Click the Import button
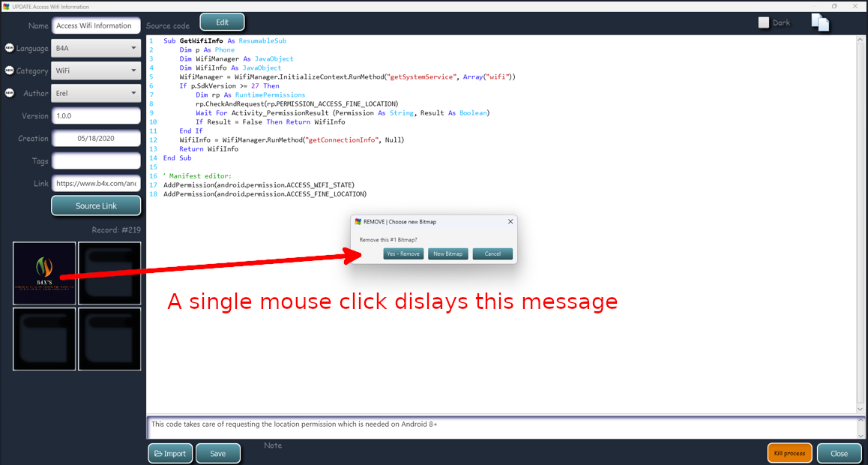 click(x=170, y=453)
